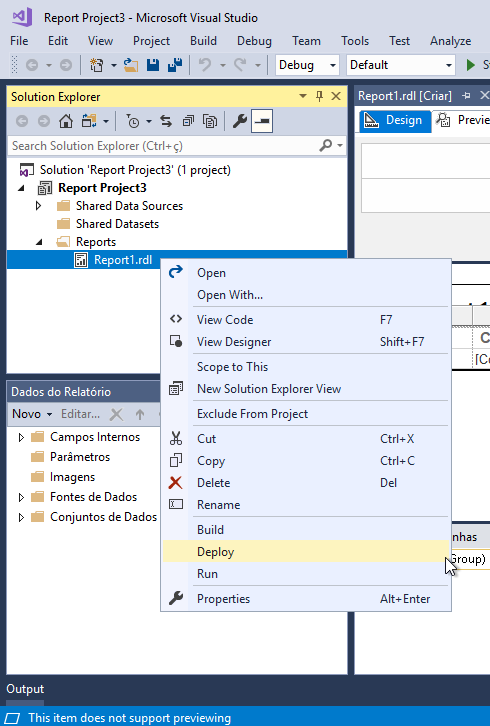Viewport: 490px width, 726px height.
Task: Click the Undo toolbar icon
Action: (205, 65)
